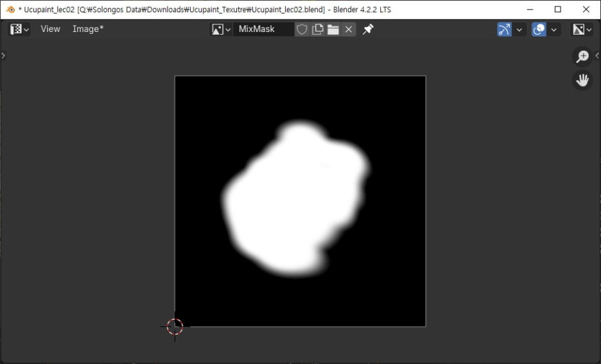
Task: Open image file with folder icon
Action: pyautogui.click(x=333, y=29)
